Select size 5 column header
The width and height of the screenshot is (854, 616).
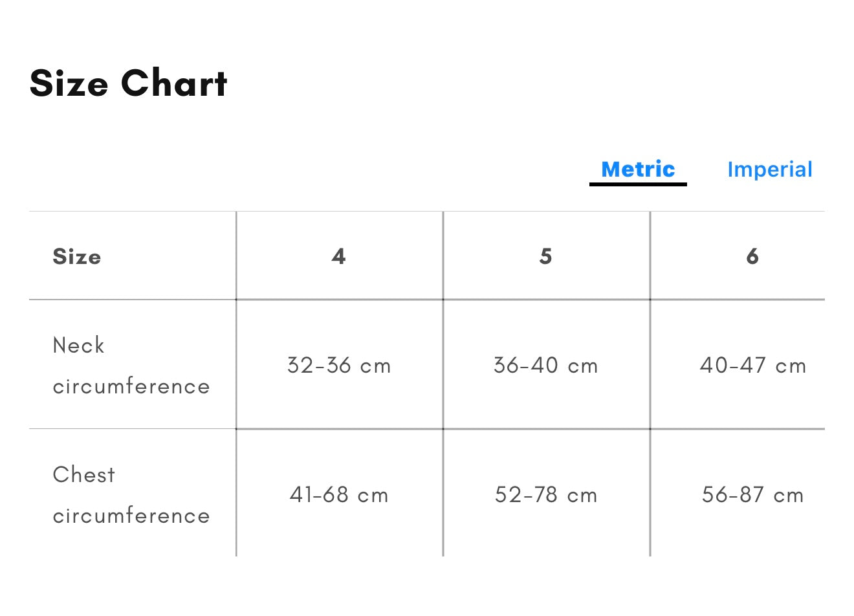click(x=546, y=256)
